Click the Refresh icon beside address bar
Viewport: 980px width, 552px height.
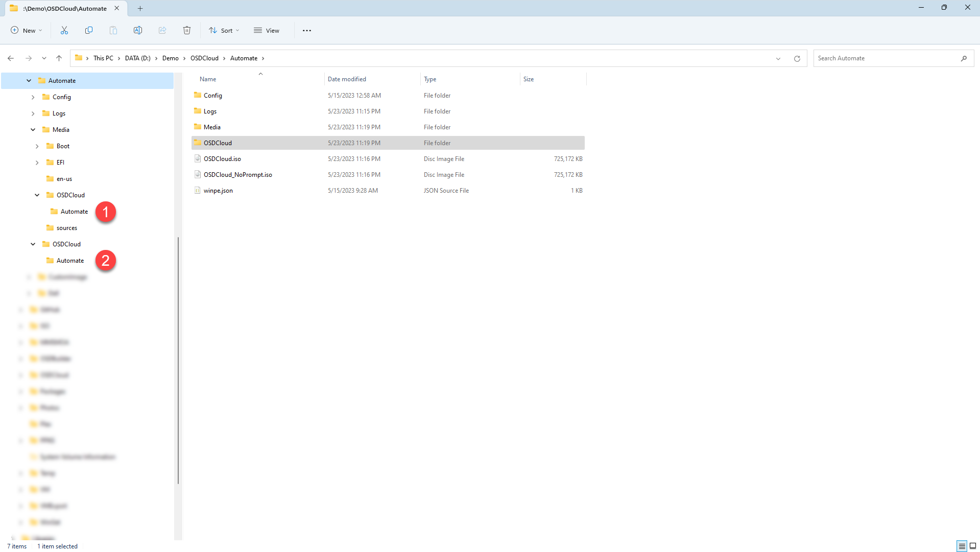(797, 59)
